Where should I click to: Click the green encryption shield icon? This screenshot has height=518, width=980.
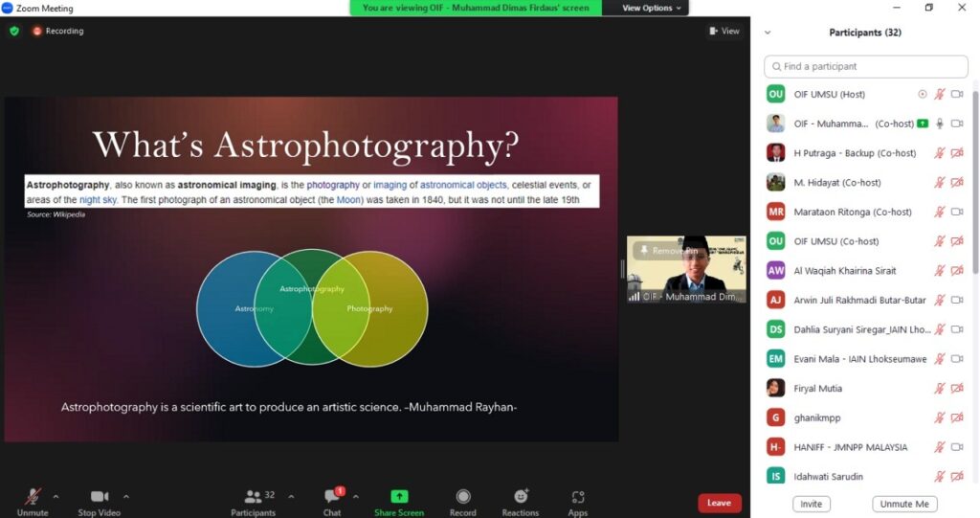point(14,31)
